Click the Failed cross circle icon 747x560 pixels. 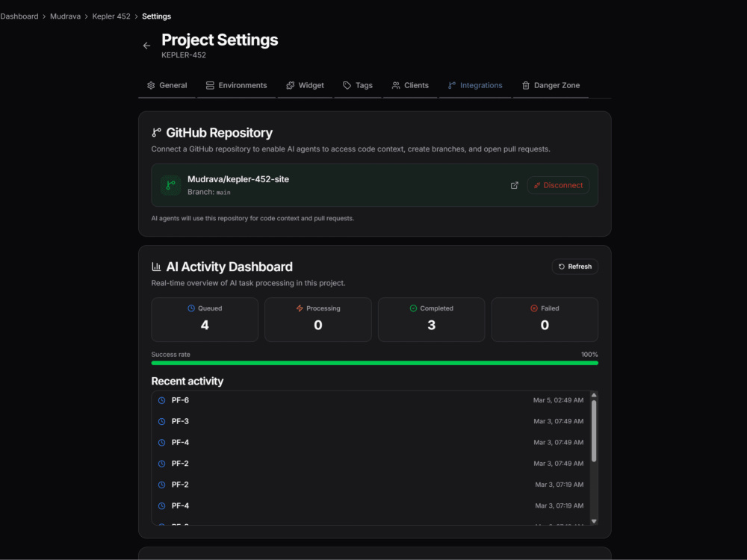(x=534, y=308)
